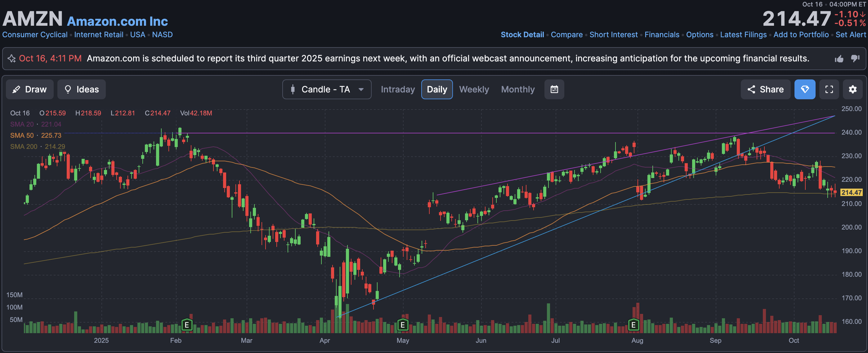Viewport: 868px width, 353px height.
Task: Open the calendar date range icon
Action: tap(554, 89)
